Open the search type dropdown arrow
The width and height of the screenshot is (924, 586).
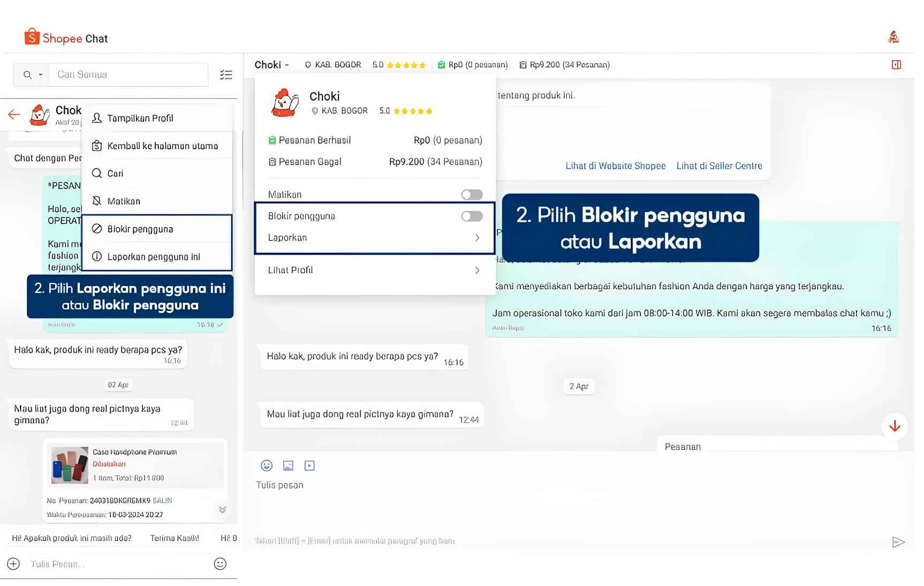[x=41, y=75]
